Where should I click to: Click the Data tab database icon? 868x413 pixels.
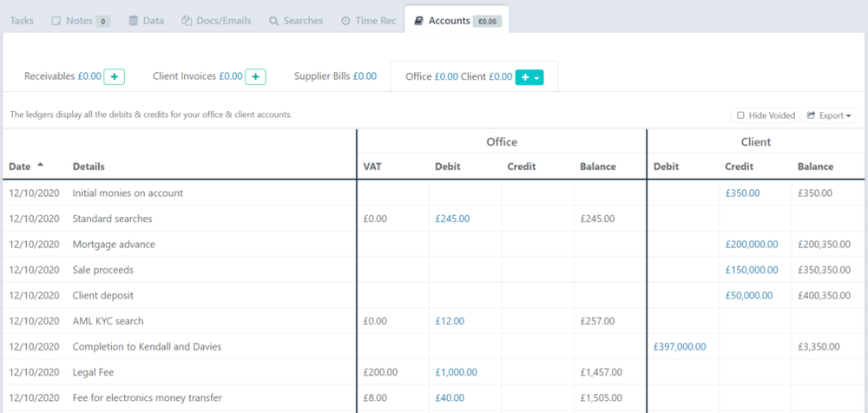pos(133,21)
